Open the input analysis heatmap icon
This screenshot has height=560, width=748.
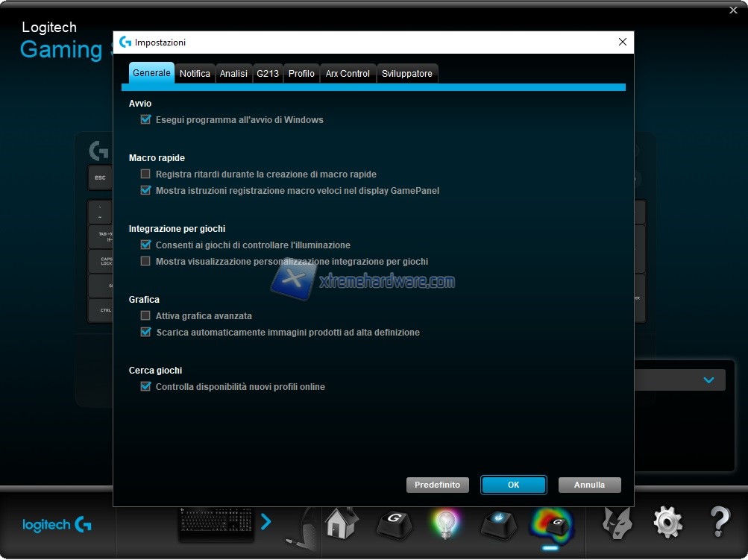(x=552, y=525)
